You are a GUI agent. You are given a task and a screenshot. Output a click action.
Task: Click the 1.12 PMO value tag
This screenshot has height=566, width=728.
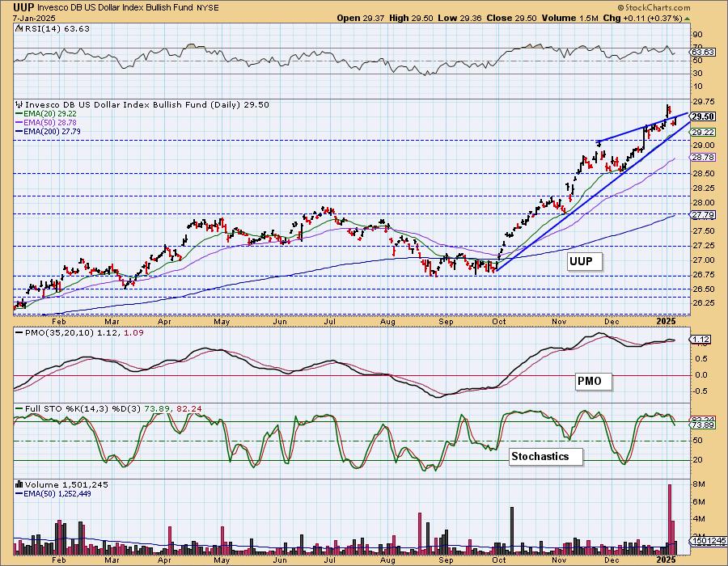700,340
